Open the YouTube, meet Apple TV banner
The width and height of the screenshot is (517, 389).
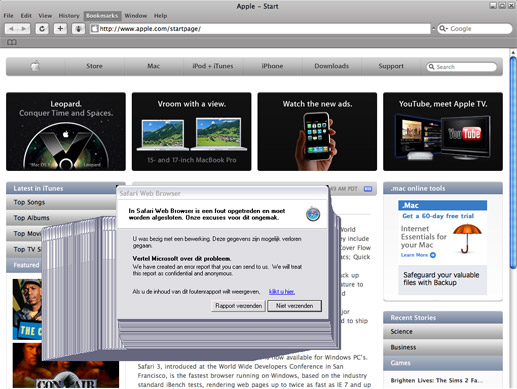tap(443, 132)
